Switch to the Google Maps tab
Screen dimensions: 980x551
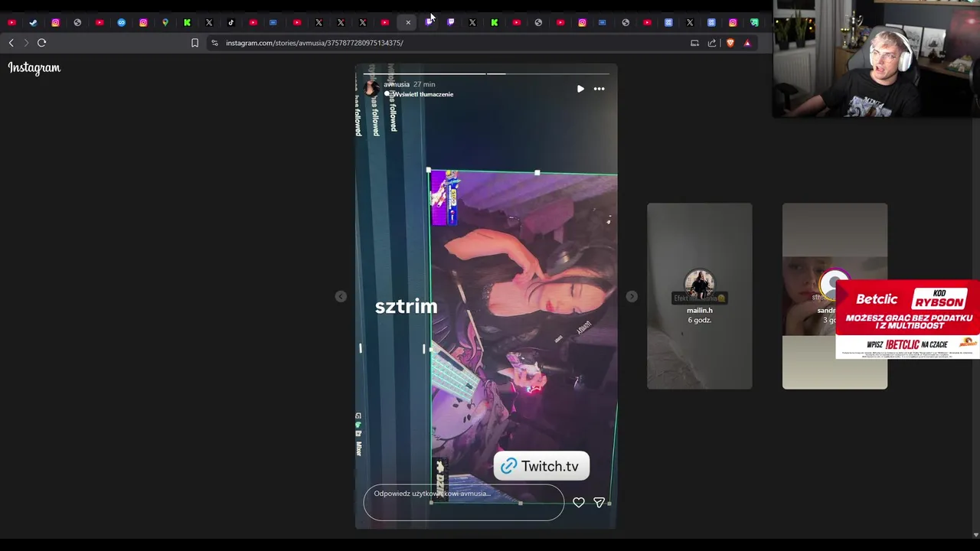(x=165, y=22)
